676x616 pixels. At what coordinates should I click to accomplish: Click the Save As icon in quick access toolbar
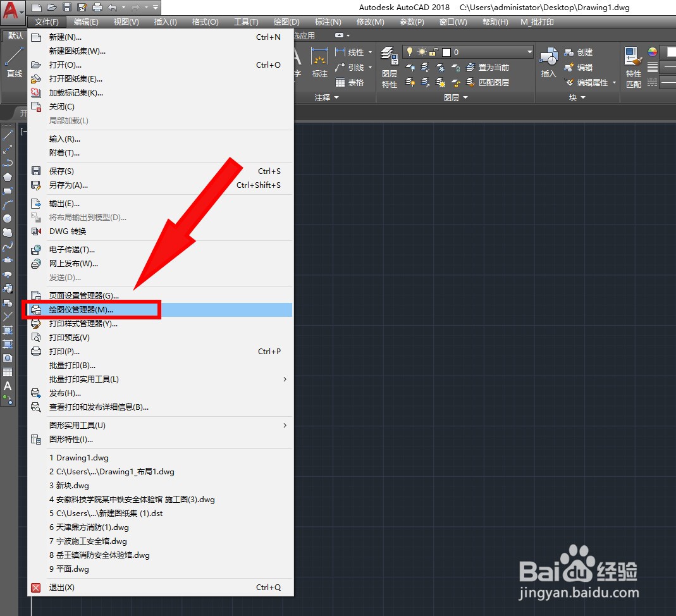click(82, 8)
